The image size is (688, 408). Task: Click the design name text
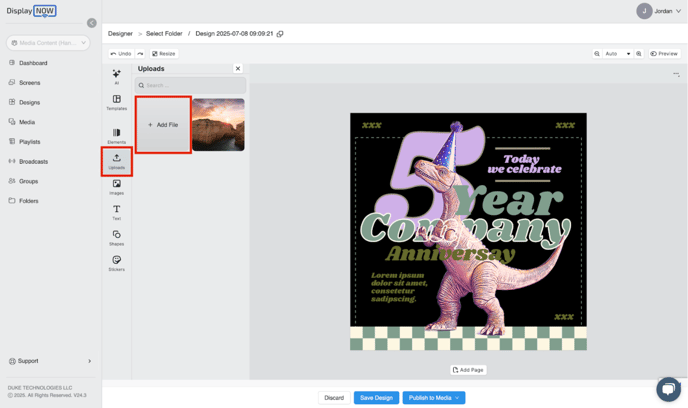click(x=234, y=34)
